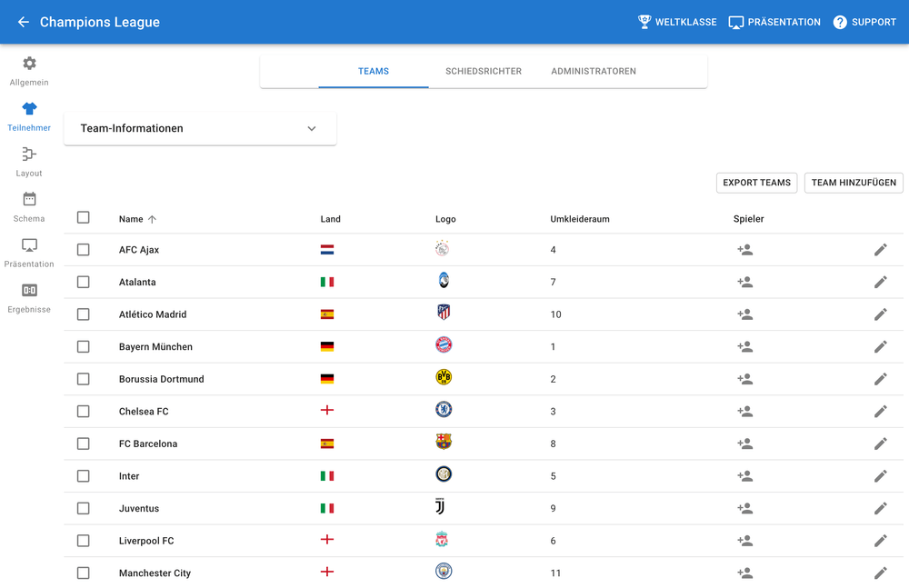This screenshot has width=909, height=588.
Task: Click the Bayern München club logo
Action: click(444, 345)
